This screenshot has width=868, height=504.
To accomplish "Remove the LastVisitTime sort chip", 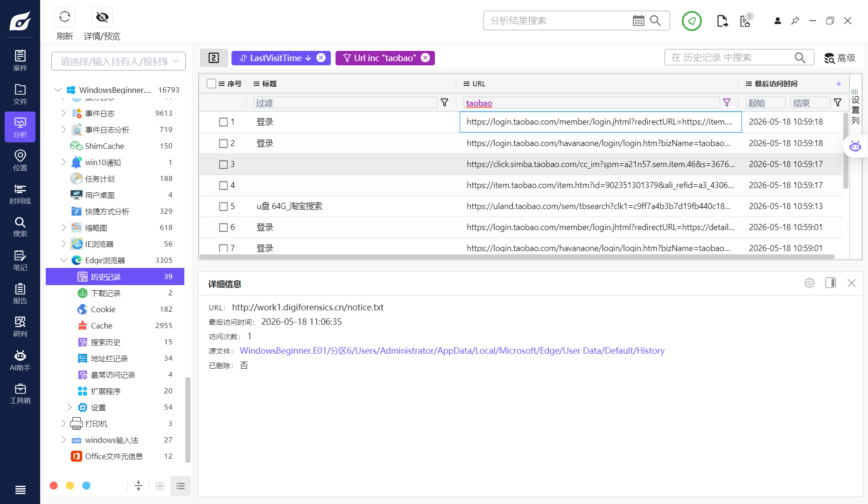I will point(321,57).
